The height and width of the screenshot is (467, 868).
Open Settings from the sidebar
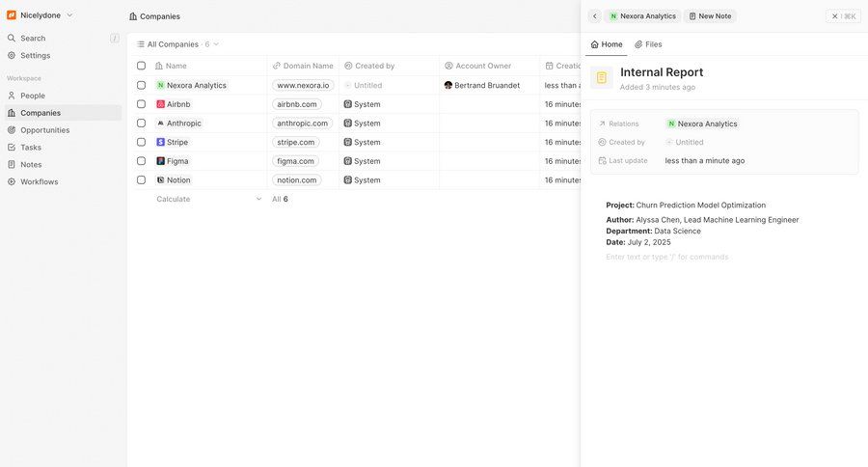pos(63,55)
